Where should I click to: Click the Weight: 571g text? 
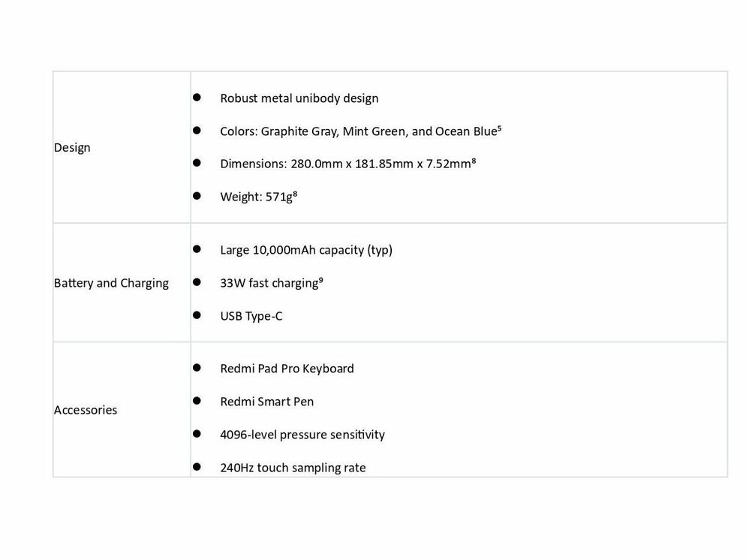pyautogui.click(x=258, y=197)
